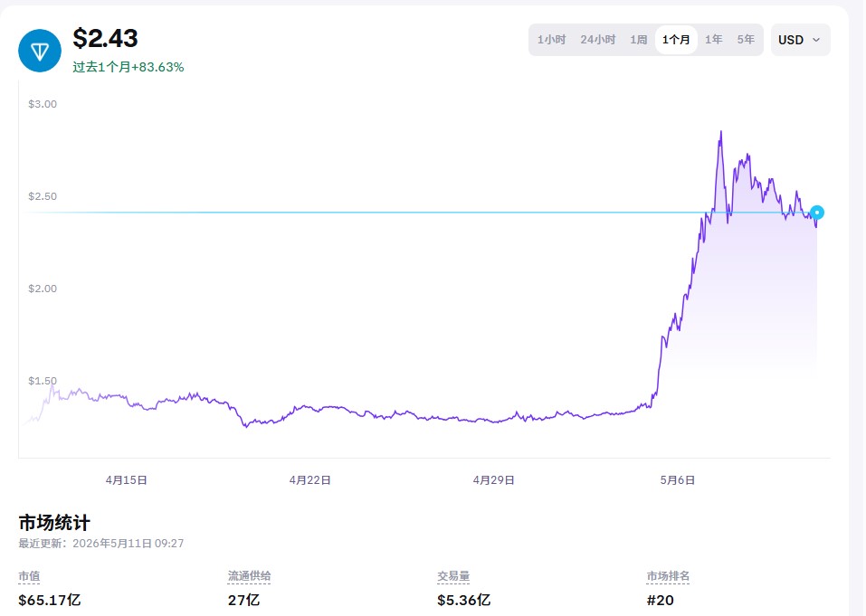Click the 流通供给 label

(249, 576)
